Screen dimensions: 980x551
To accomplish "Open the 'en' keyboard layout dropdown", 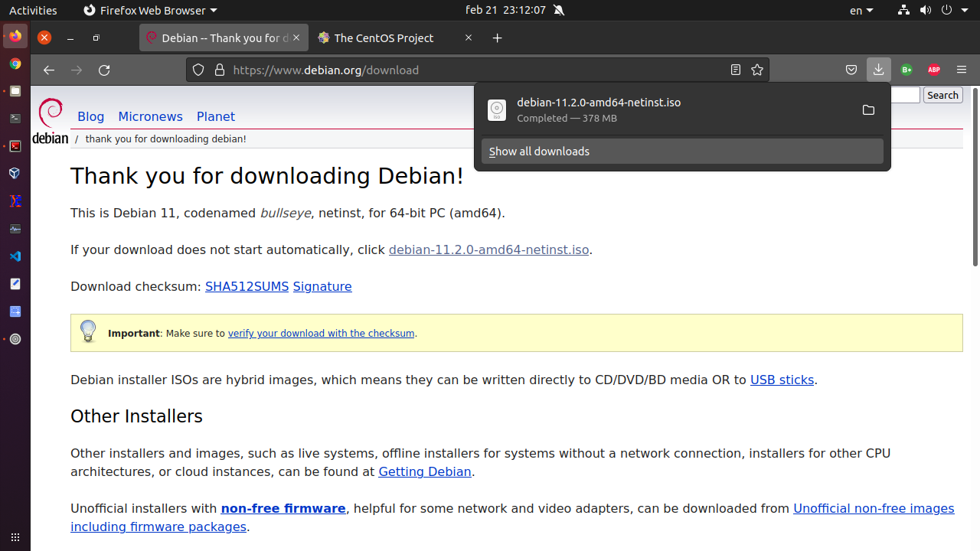I will tap(861, 10).
